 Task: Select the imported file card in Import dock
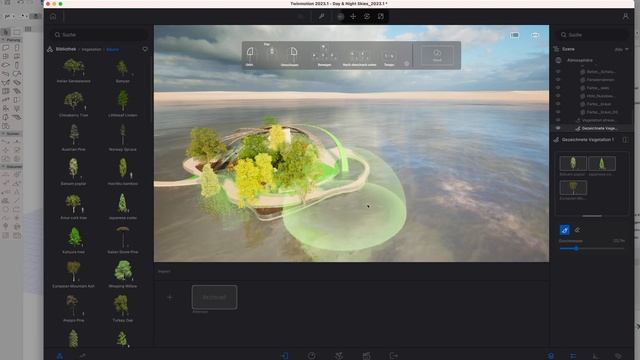coord(215,297)
